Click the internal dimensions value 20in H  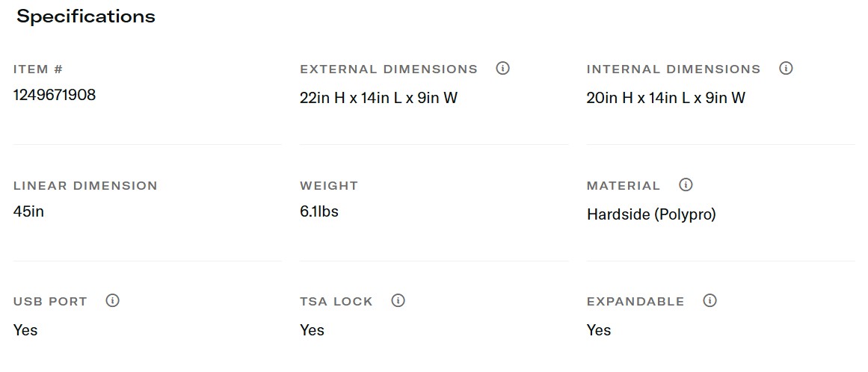click(x=665, y=98)
